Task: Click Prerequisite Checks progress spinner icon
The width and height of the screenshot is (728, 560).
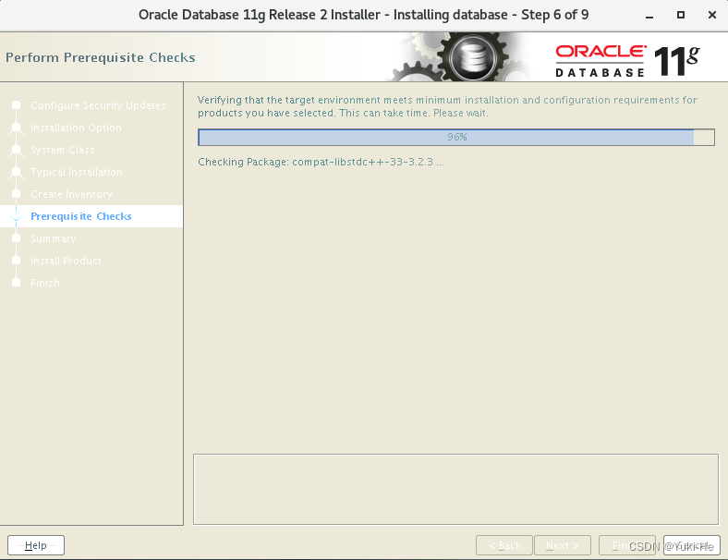Action: [x=17, y=216]
